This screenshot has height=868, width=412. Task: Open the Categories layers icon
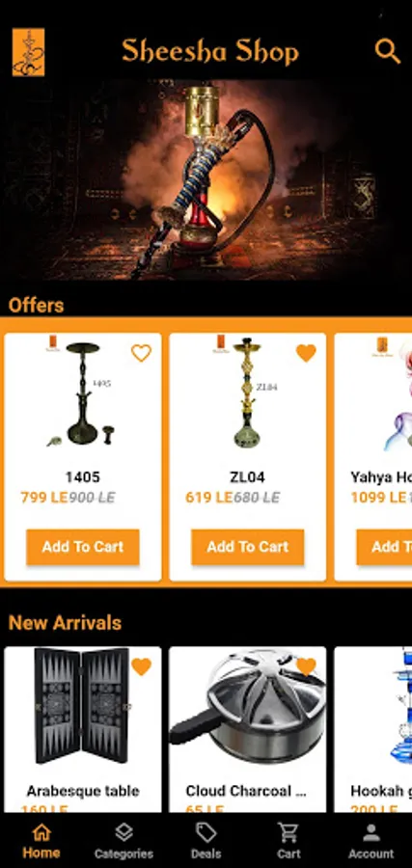click(124, 832)
